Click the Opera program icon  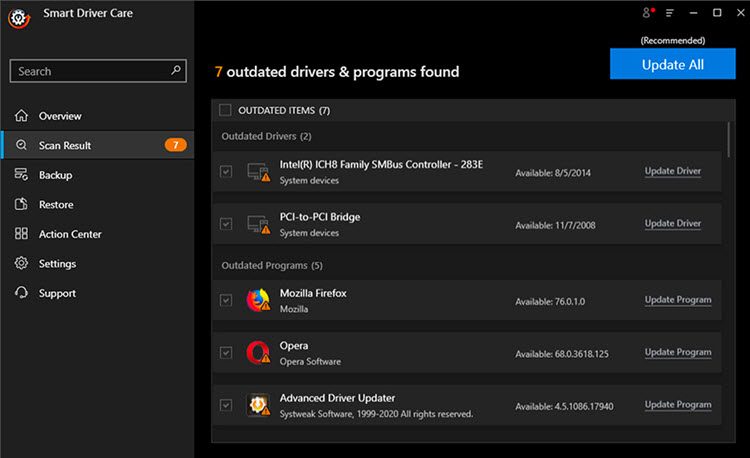click(x=258, y=353)
